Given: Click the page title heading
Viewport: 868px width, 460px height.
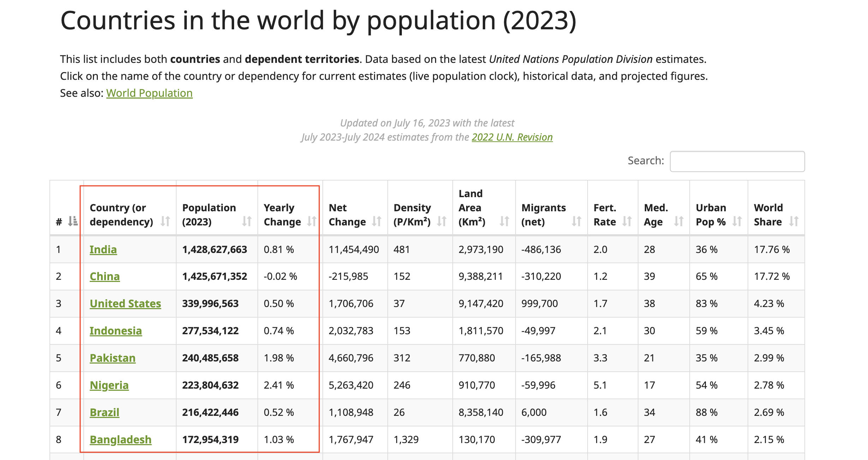Looking at the screenshot, I should pos(318,20).
